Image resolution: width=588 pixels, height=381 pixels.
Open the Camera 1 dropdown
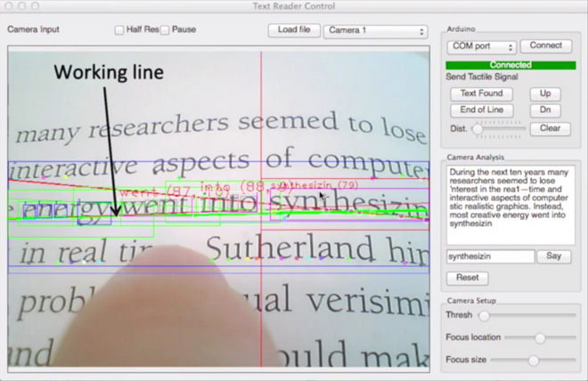tap(375, 31)
